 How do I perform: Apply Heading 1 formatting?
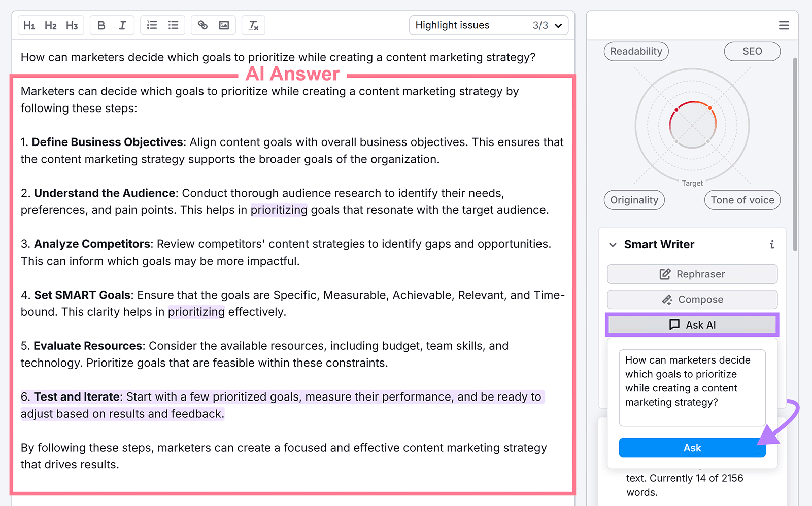pos(29,25)
